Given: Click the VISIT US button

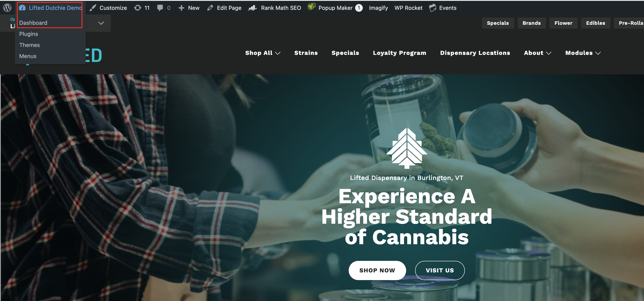Looking at the screenshot, I should tap(440, 270).
